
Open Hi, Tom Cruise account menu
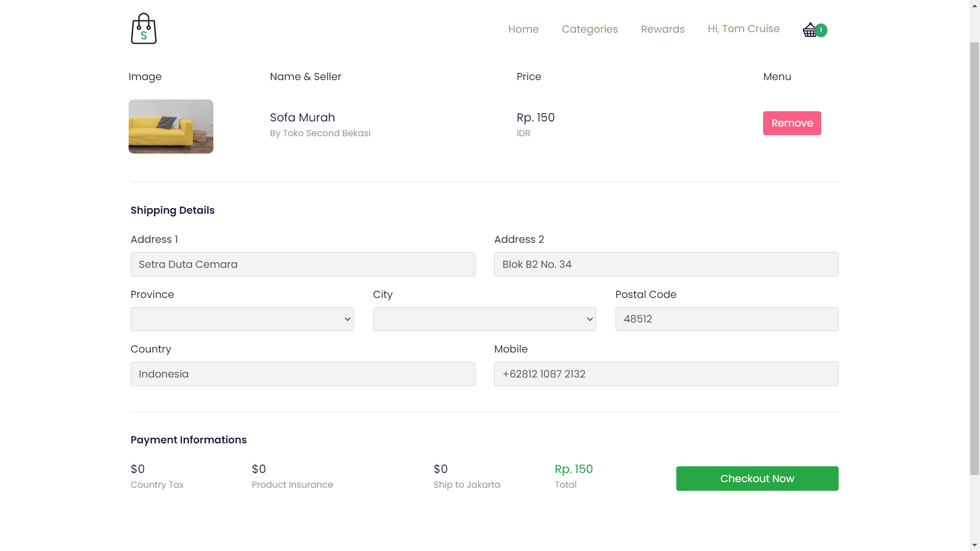tap(743, 29)
